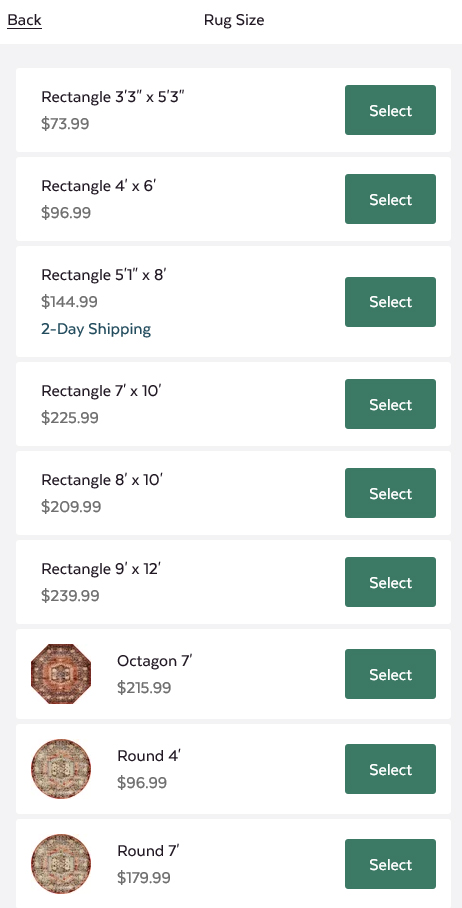The width and height of the screenshot is (462, 908).
Task: Click the $73.99 price text
Action: coord(65,124)
